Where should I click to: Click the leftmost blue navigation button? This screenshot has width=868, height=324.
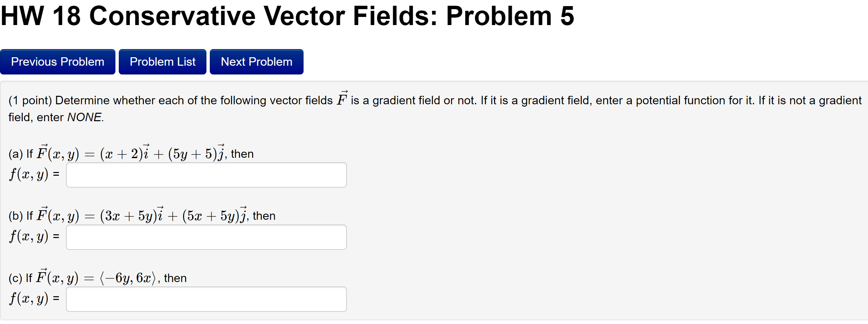coord(58,61)
